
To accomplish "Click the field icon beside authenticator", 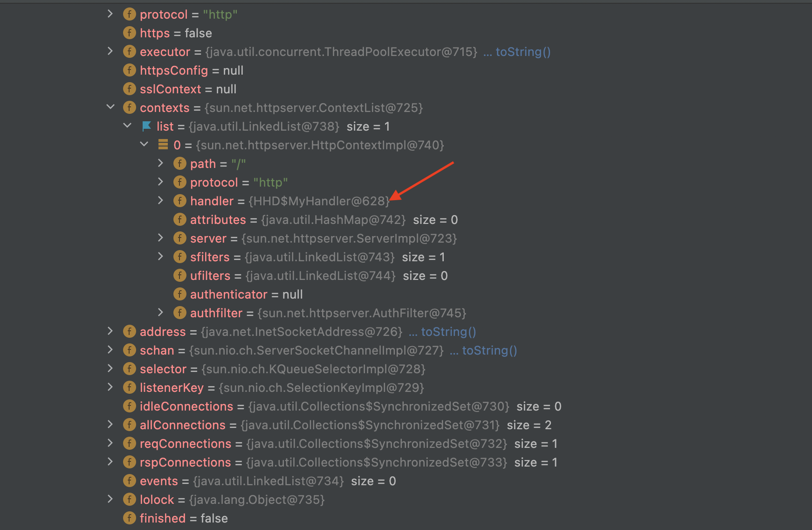I will pos(179,294).
